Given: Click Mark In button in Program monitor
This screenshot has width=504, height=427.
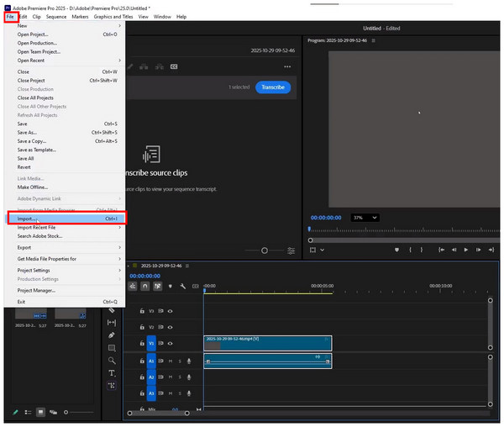Looking at the screenshot, I should [410, 250].
